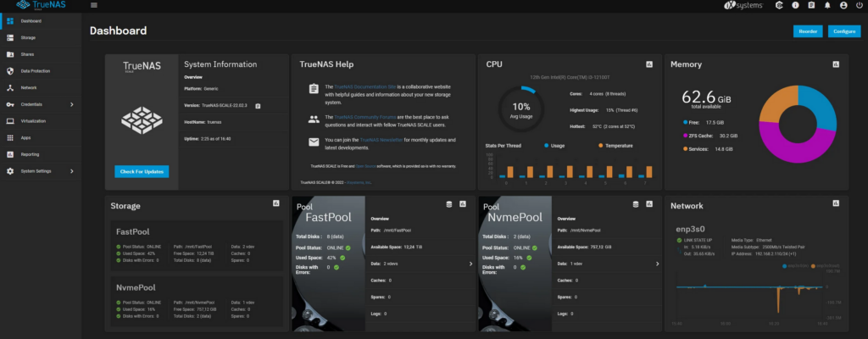Toggle the hamburger sidebar menu

(x=93, y=5)
